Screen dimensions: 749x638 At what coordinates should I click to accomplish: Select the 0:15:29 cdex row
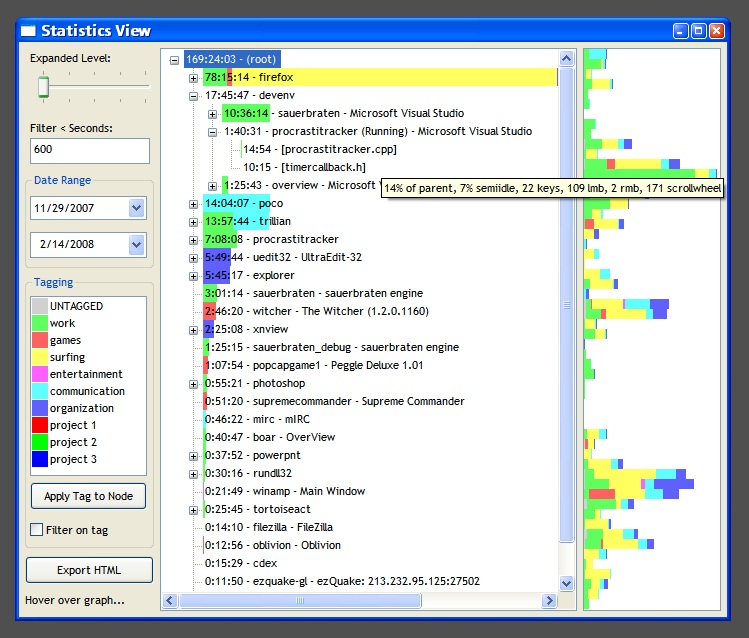pyautogui.click(x=241, y=564)
